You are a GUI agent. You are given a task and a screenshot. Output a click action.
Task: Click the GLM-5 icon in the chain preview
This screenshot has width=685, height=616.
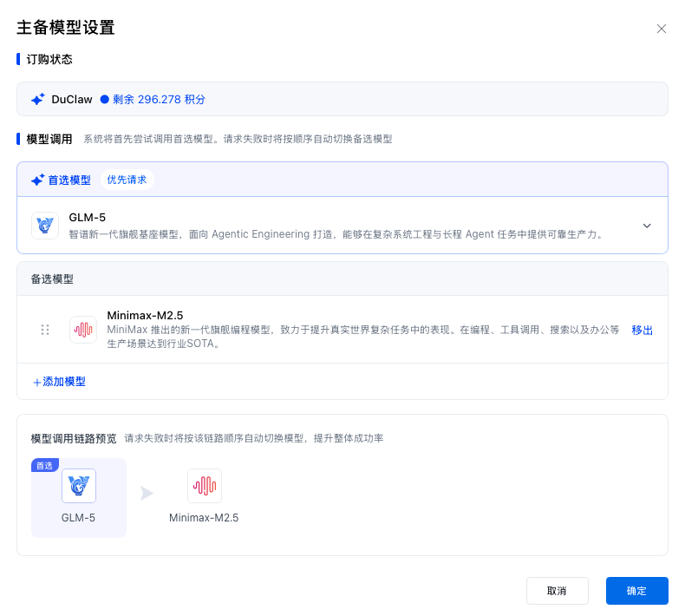pos(79,486)
